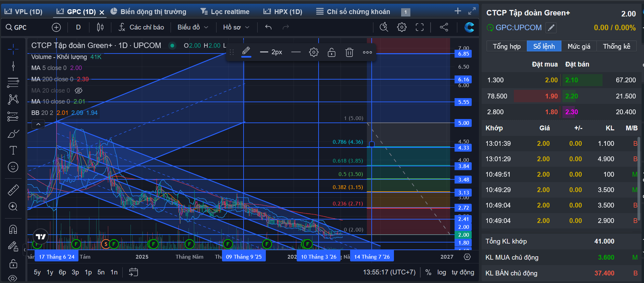The height and width of the screenshot is (283, 644).
Task: Select the 'Mức giá' tab
Action: point(579,46)
